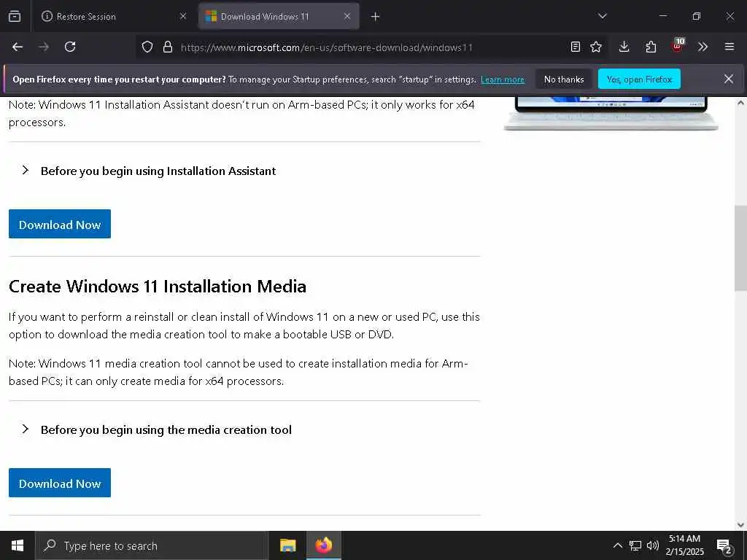Image resolution: width=747 pixels, height=560 pixels.
Task: Open uBlock Origin extension icon
Action: pos(678,46)
